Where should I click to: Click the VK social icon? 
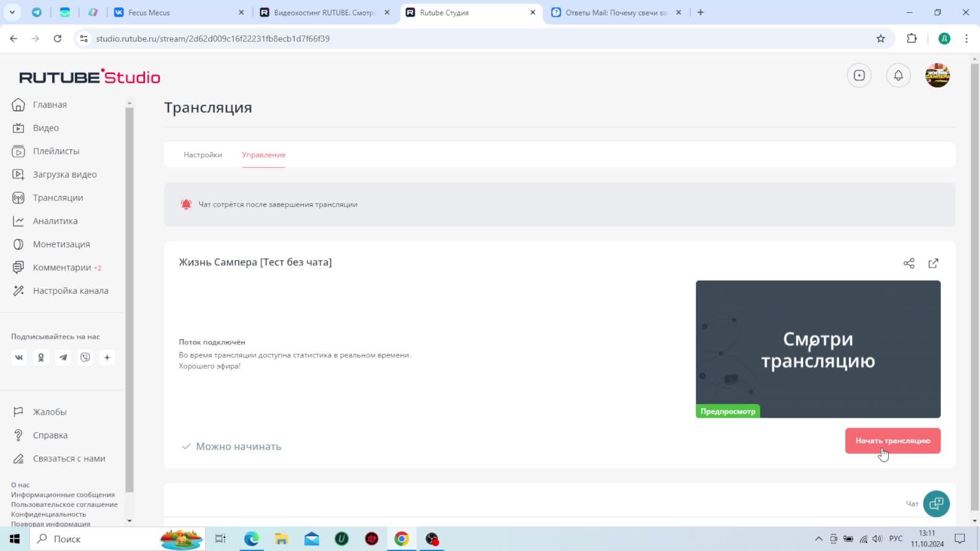pyautogui.click(x=19, y=357)
